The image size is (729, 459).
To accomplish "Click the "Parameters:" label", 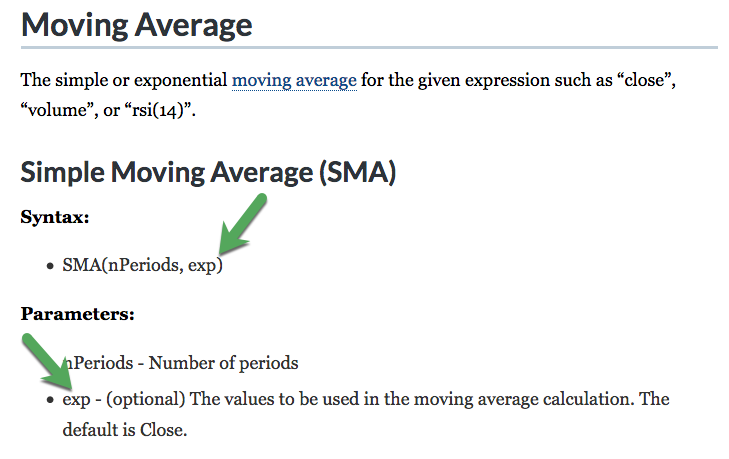I will point(77,314).
